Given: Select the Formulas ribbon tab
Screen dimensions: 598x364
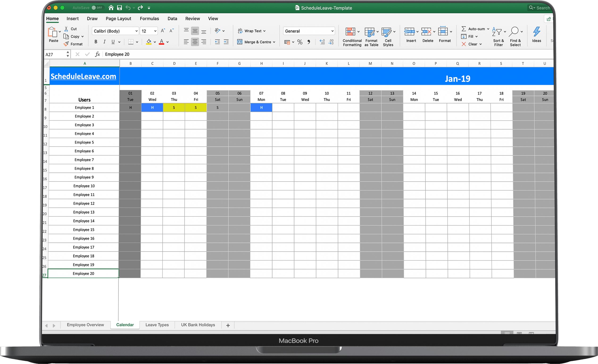Looking at the screenshot, I should point(149,18).
